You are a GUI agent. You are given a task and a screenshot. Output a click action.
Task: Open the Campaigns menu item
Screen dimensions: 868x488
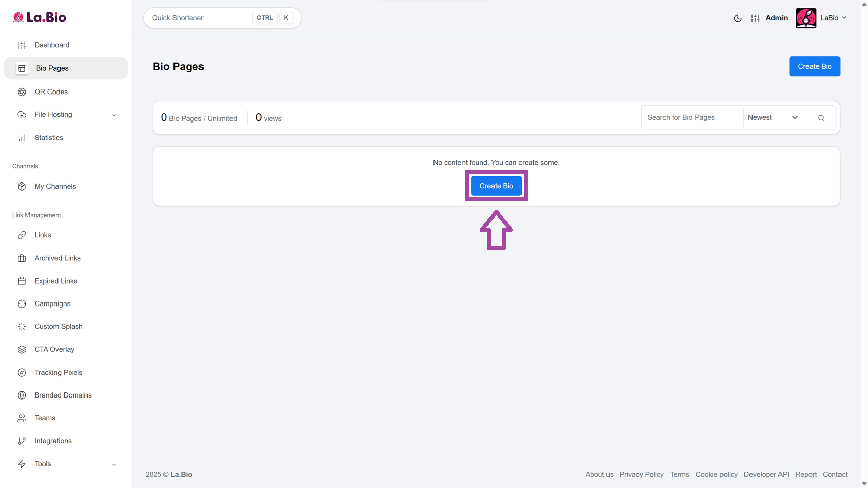click(52, 304)
